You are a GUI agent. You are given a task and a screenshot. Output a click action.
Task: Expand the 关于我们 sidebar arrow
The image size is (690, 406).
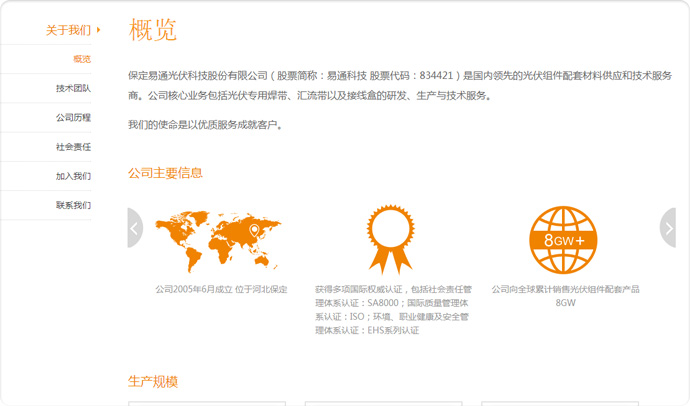click(99, 30)
